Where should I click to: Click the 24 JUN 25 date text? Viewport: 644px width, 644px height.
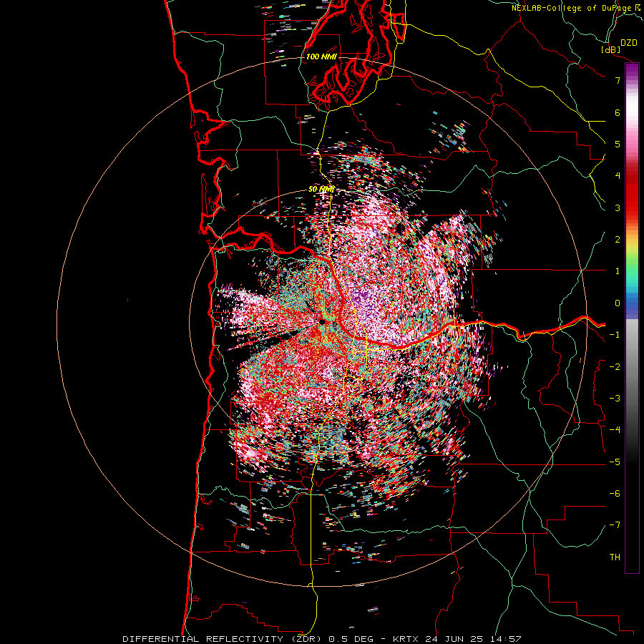coord(453,639)
